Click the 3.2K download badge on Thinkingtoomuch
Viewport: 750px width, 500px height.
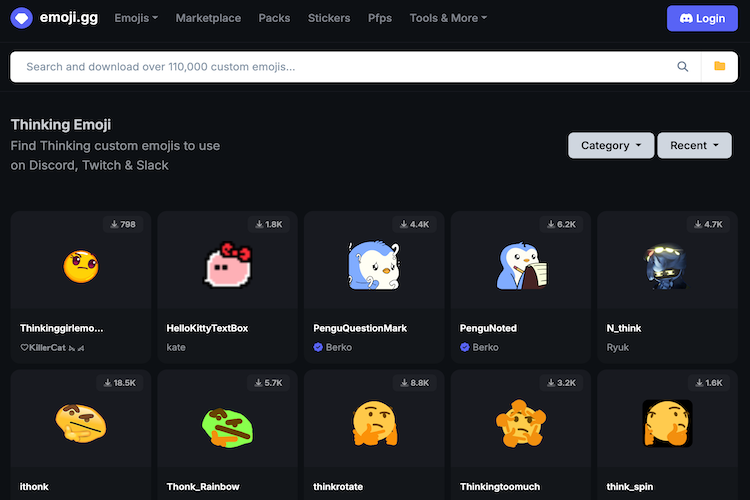(x=562, y=383)
